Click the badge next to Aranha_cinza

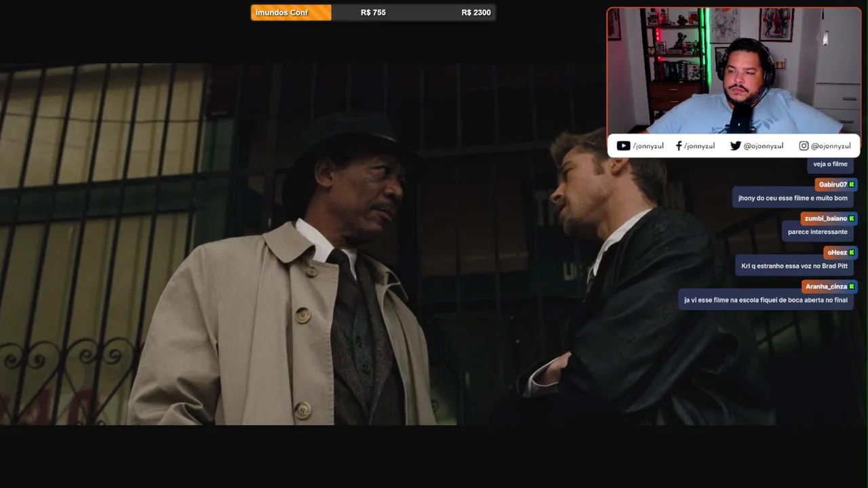coord(852,286)
